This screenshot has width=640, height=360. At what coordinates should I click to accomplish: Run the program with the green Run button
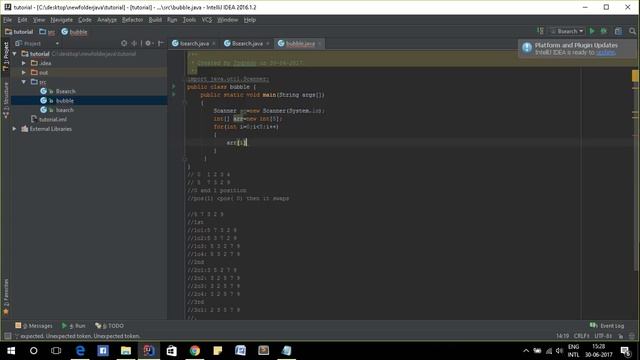point(592,31)
